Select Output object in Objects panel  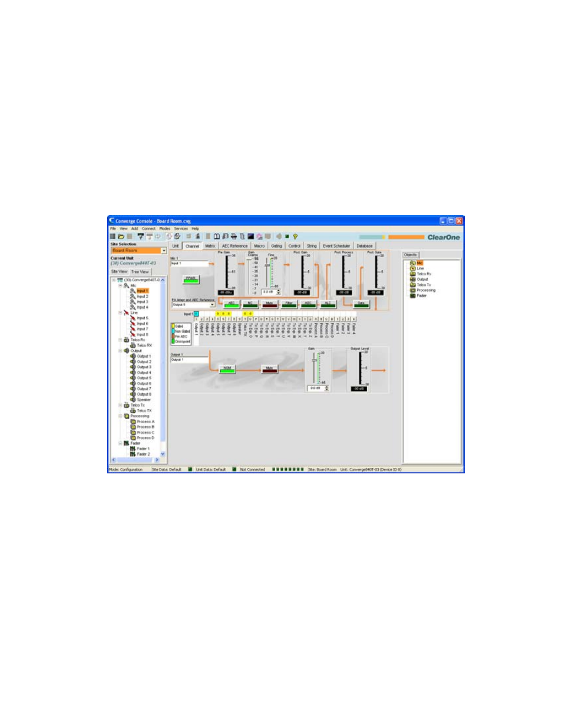[x=419, y=279]
